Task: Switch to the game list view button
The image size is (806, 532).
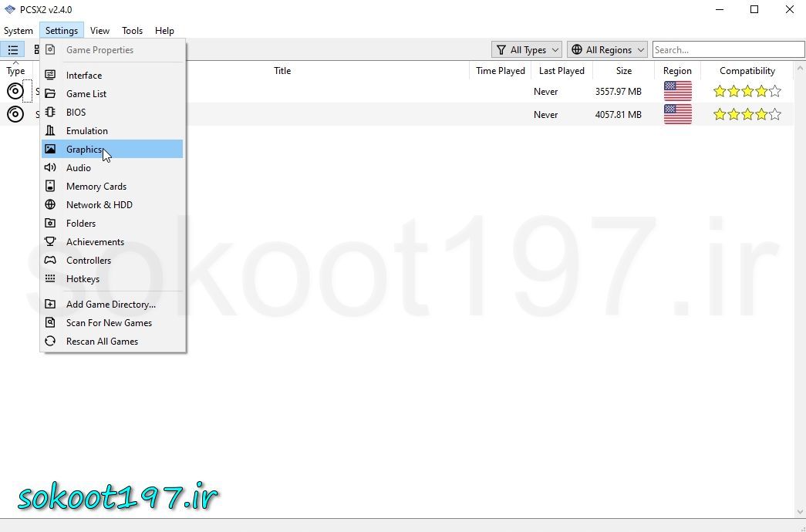Action: click(13, 50)
